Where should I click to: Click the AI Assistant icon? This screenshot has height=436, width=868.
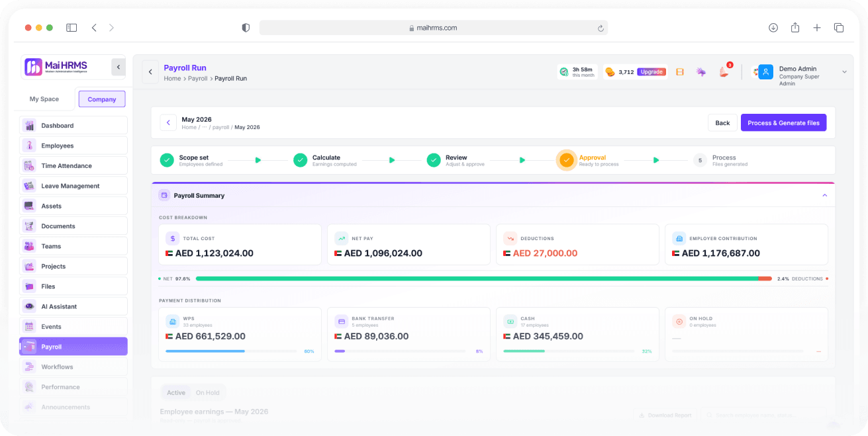[29, 306]
